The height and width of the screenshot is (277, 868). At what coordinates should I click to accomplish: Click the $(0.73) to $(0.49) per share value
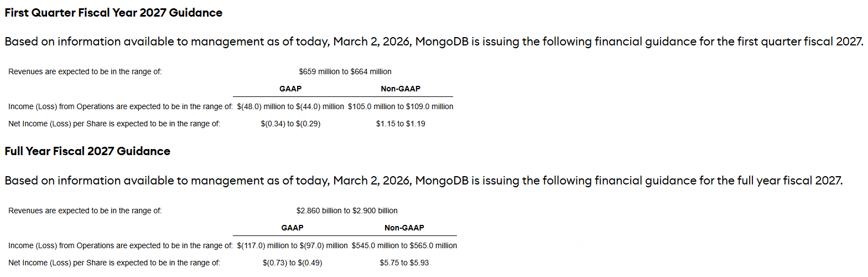click(x=292, y=263)
